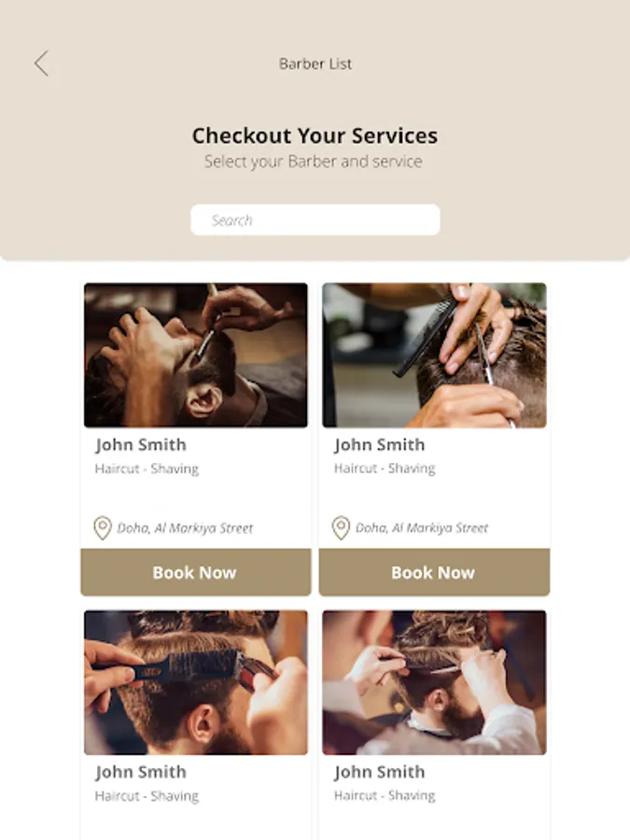Tap Doha, Al Markiya Street on first card
This screenshot has width=630, height=840.
(185, 528)
